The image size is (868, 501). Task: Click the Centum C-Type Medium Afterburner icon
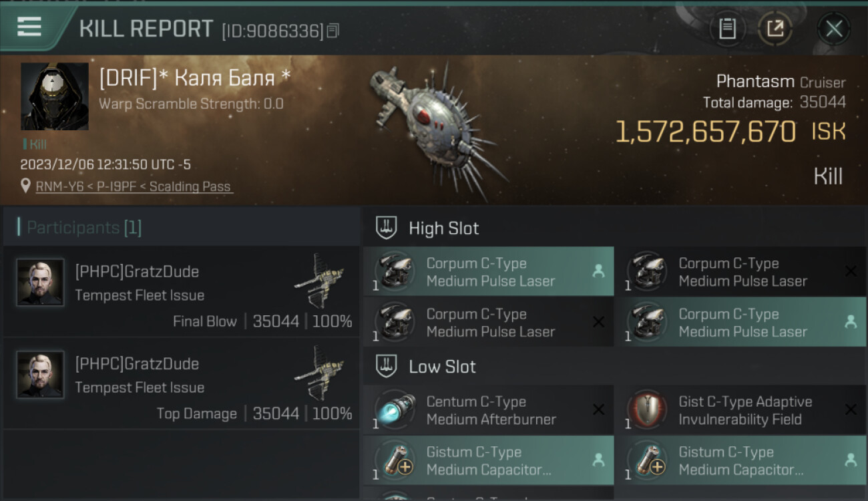(395, 410)
